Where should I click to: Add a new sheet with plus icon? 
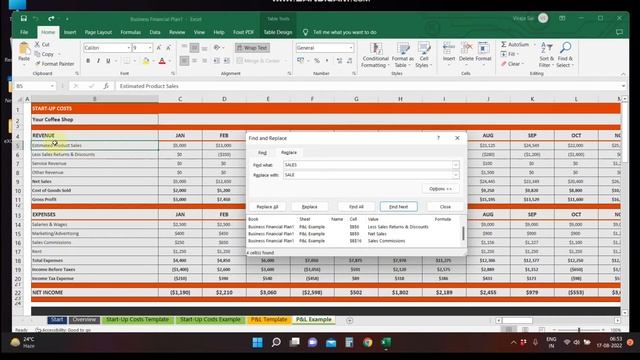point(349,320)
